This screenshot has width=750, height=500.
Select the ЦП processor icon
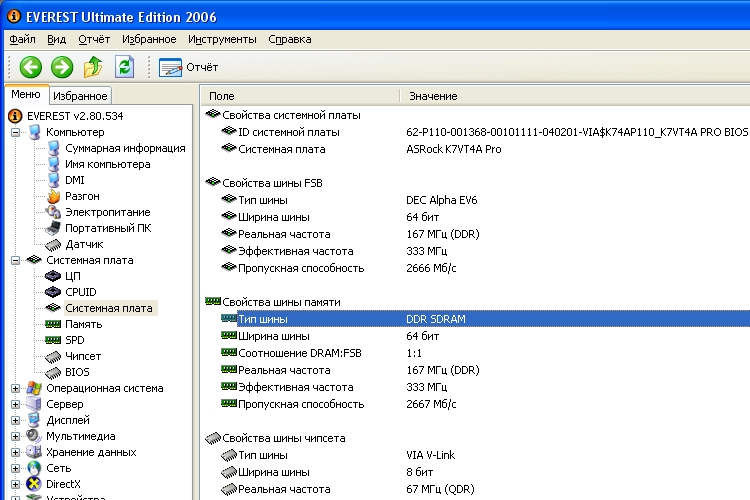click(x=53, y=276)
